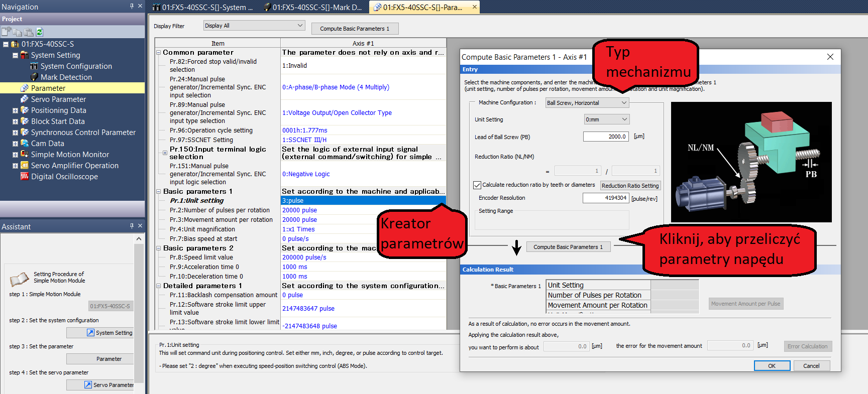Select Pr.8 Speed limit value 200000 pulse/s
868x394 pixels.
tap(363, 257)
